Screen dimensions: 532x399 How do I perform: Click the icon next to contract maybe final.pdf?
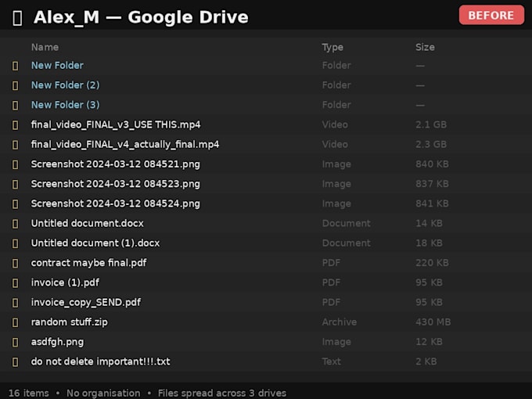pos(16,264)
